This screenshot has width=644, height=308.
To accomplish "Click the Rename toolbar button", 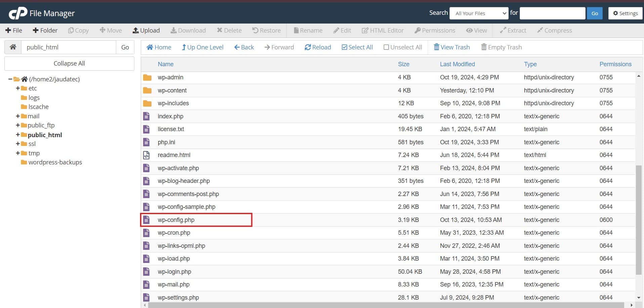I will pyautogui.click(x=308, y=30).
